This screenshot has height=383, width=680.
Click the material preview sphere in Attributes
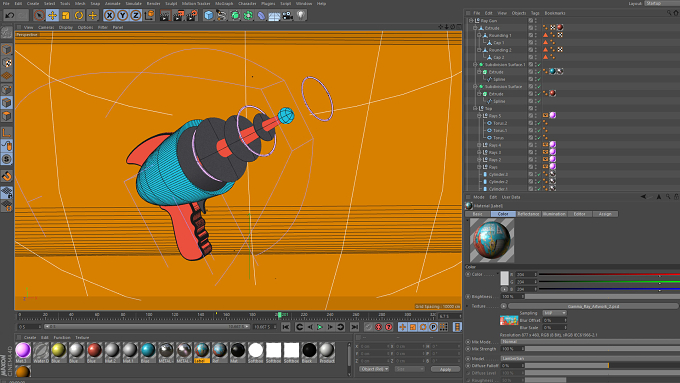point(492,240)
